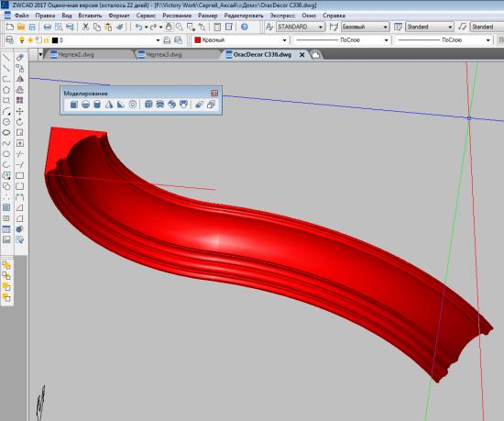
Task: Open the Красный color dropdown
Action: (x=240, y=40)
